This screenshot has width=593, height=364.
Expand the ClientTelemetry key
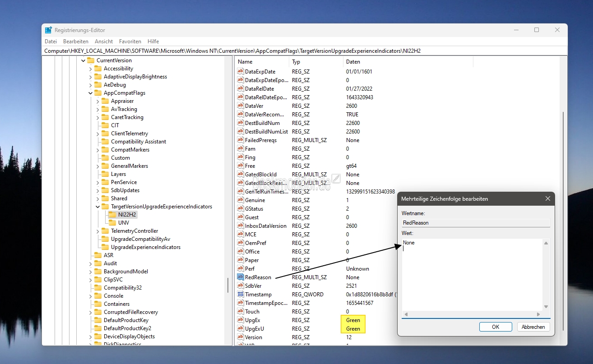(x=98, y=134)
